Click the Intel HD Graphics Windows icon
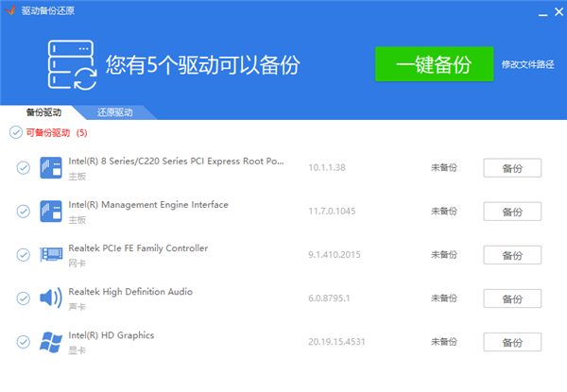This screenshot has width=567, height=392. pyautogui.click(x=50, y=342)
